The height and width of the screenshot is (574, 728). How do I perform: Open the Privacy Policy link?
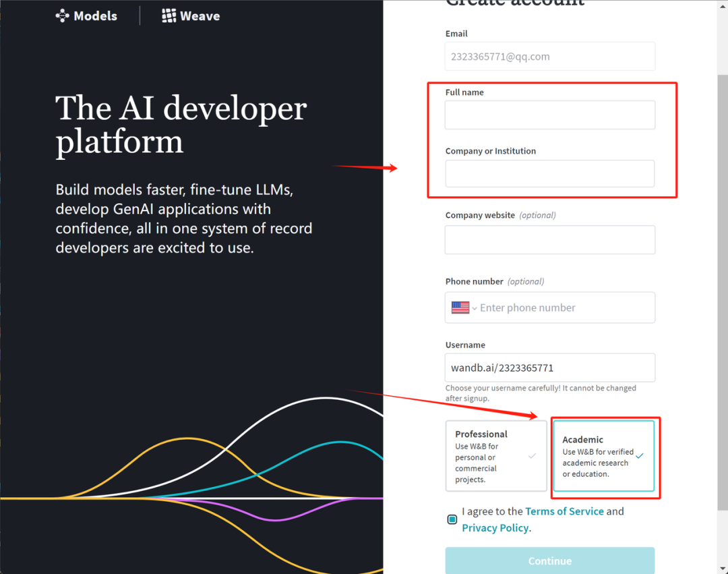(x=495, y=527)
